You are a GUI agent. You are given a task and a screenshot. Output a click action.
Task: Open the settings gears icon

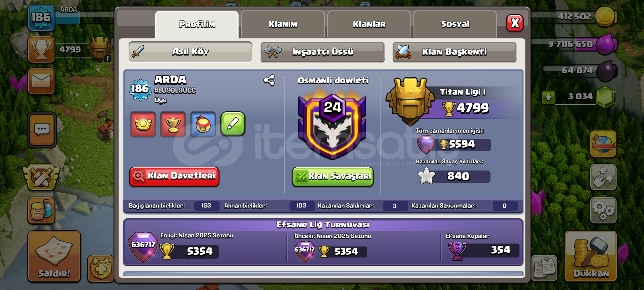click(603, 210)
